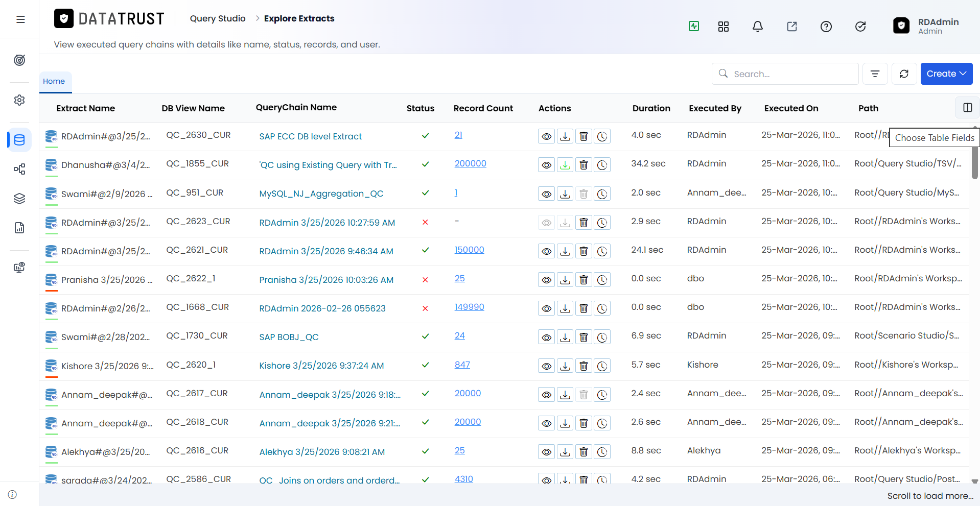Expand the hamburger navigation menu
This screenshot has height=506, width=980.
point(20,19)
